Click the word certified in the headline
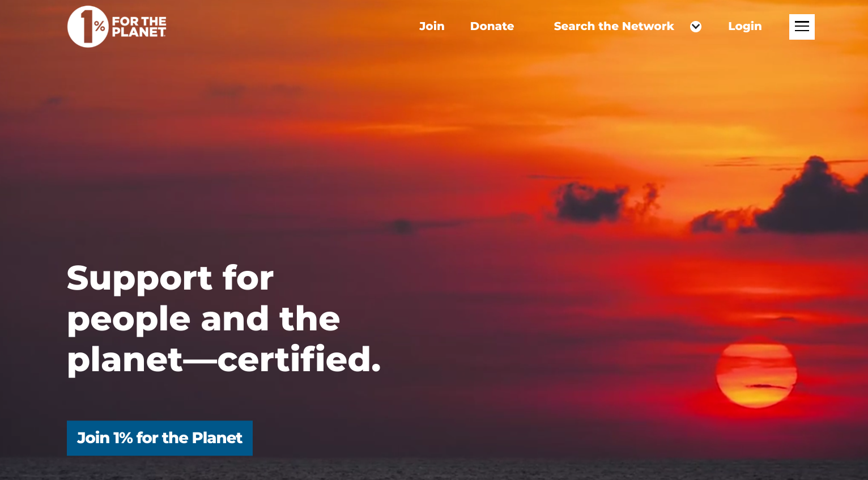868x480 pixels. pyautogui.click(x=299, y=359)
